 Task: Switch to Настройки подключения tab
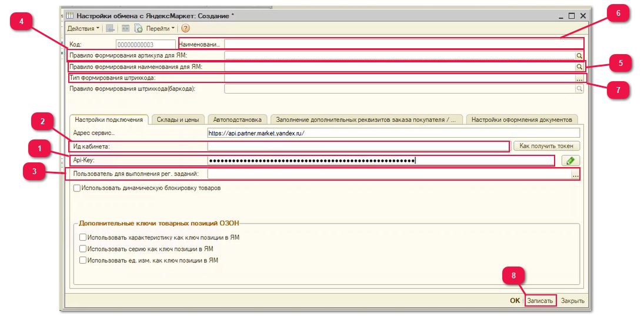point(108,119)
